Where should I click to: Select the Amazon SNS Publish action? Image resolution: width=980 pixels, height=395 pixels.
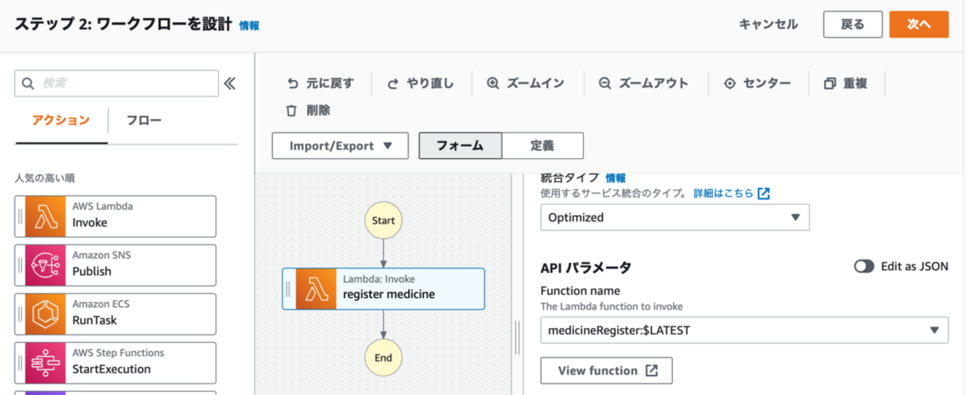pos(115,265)
